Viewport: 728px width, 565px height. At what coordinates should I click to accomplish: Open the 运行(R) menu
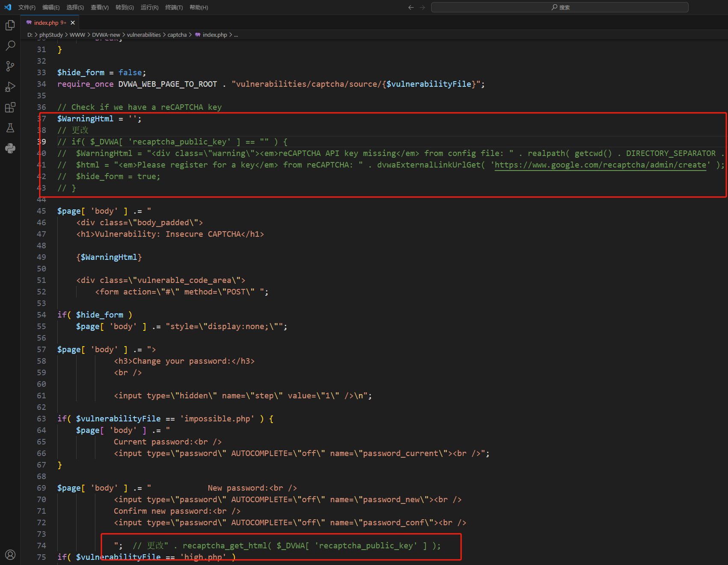pos(149,7)
